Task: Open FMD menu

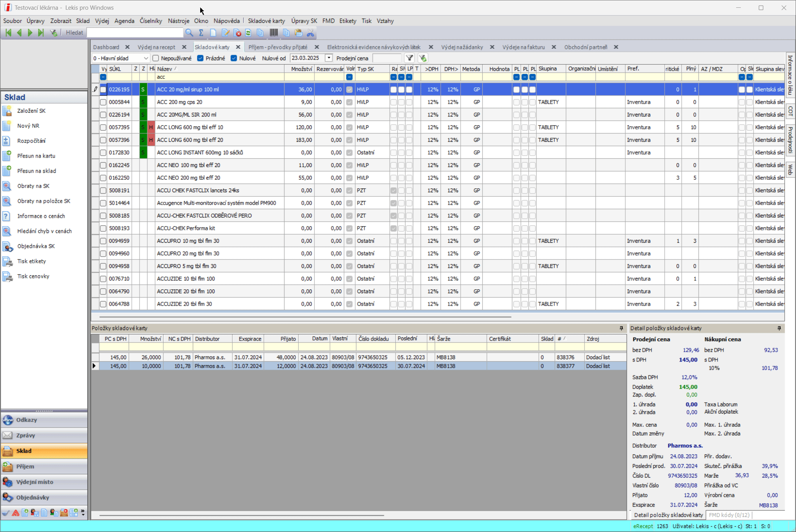Action: pos(328,21)
